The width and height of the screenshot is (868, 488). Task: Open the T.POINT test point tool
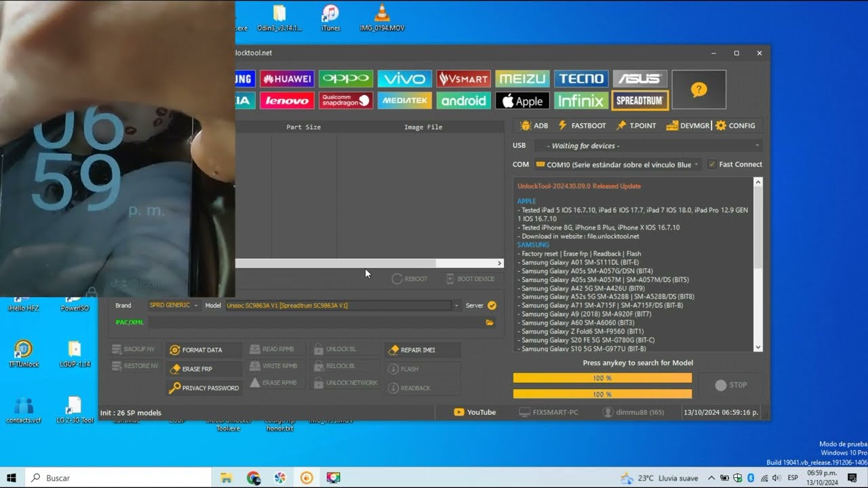(x=636, y=125)
